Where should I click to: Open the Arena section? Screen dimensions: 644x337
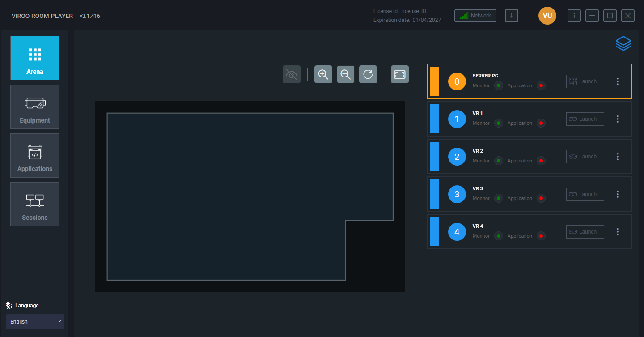(x=35, y=58)
